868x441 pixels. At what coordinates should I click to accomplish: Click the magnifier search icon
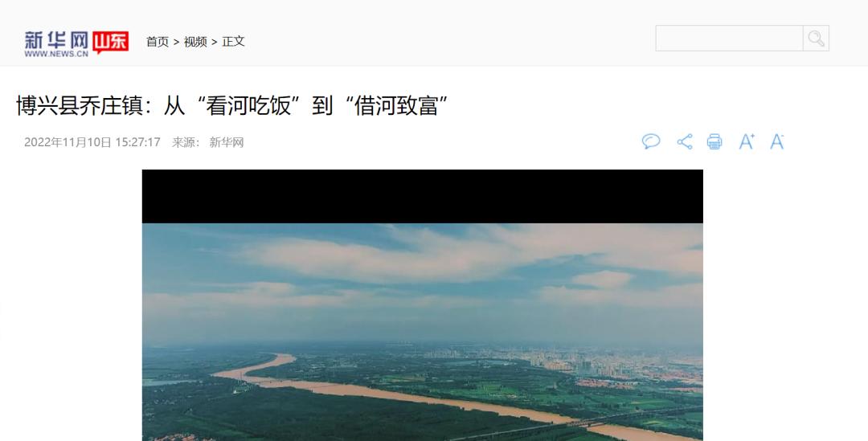click(x=816, y=39)
